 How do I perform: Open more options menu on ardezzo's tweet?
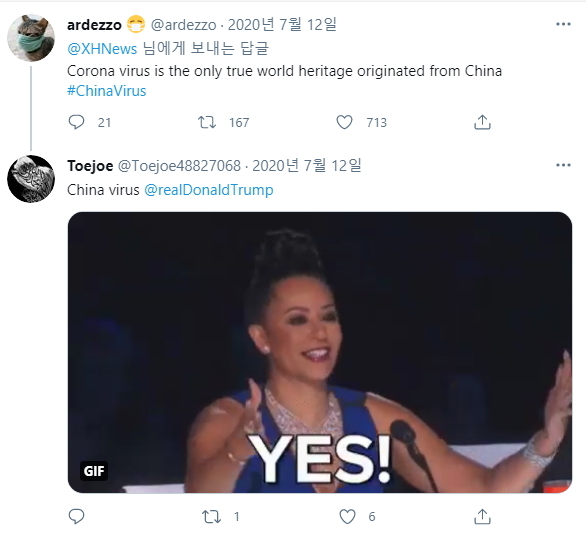pyautogui.click(x=563, y=24)
